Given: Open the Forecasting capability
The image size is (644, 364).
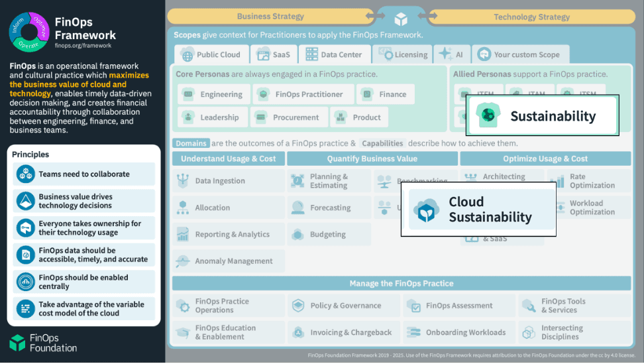Looking at the screenshot, I should click(x=329, y=208).
